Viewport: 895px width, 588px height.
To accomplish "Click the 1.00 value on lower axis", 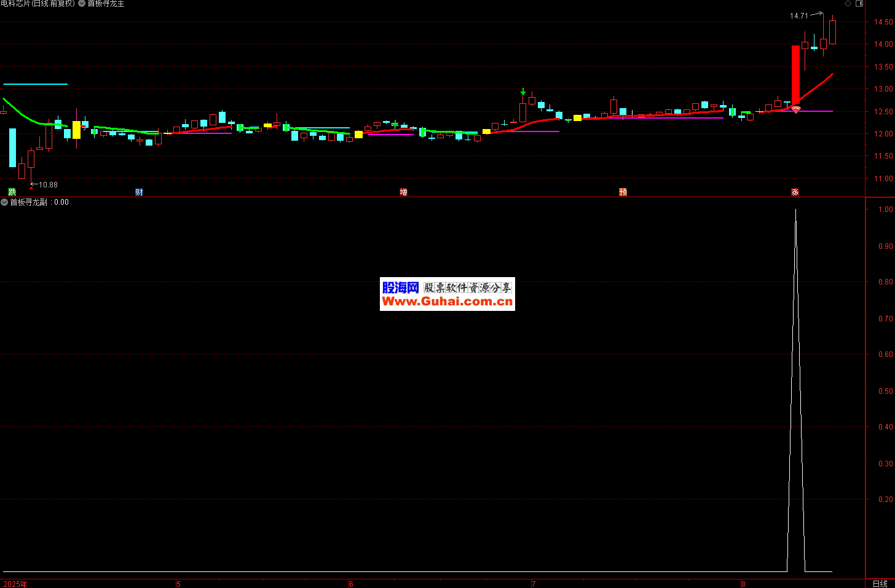I will tap(885, 210).
